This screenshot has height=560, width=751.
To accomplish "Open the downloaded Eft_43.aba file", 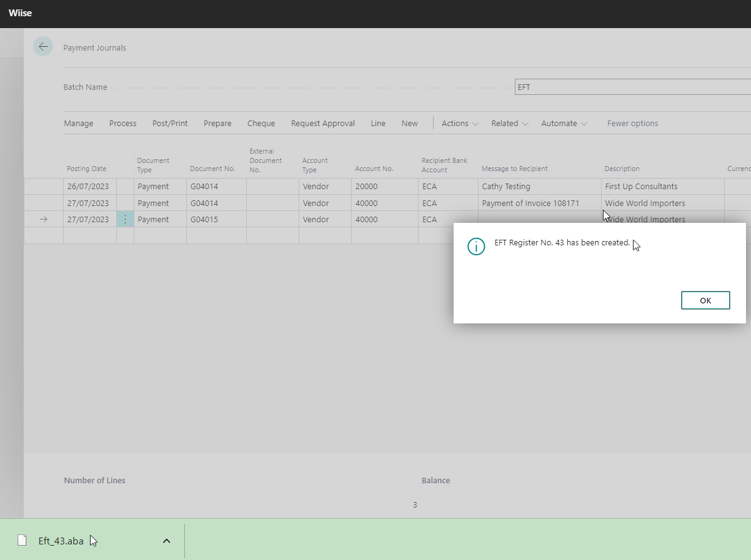I will [62, 540].
